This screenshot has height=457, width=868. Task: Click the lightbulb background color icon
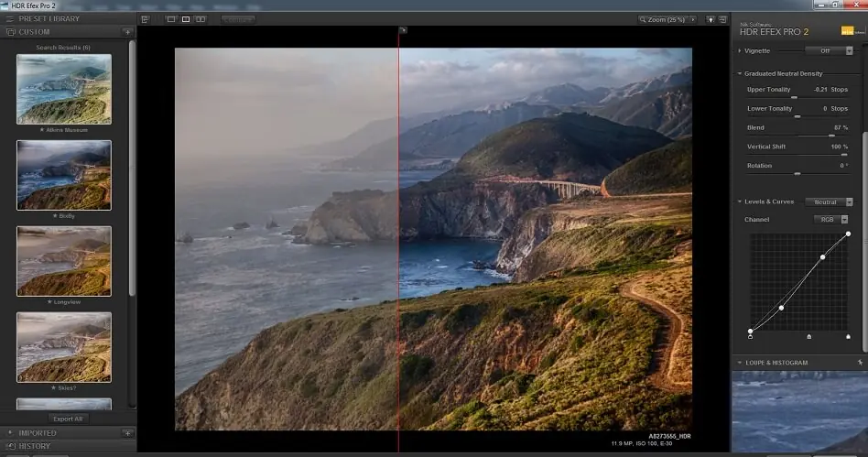point(711,19)
